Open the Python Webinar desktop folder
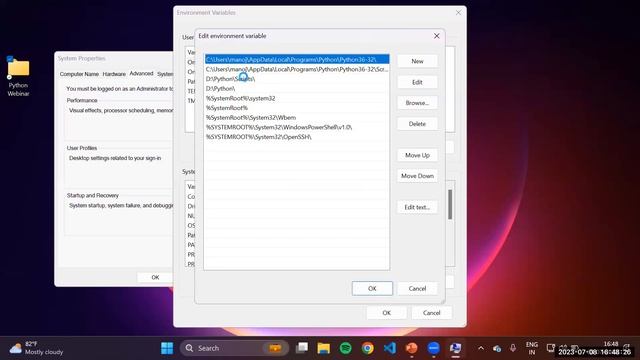 [x=18, y=76]
